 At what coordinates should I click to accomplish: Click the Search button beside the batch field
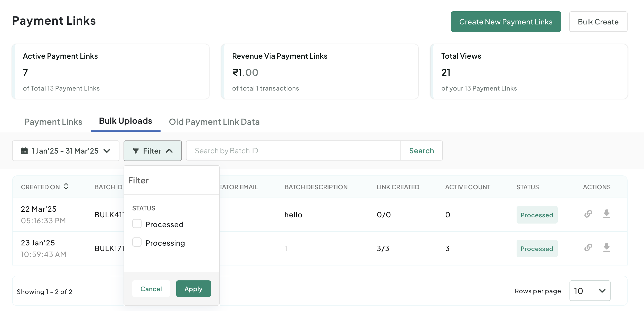pyautogui.click(x=421, y=151)
